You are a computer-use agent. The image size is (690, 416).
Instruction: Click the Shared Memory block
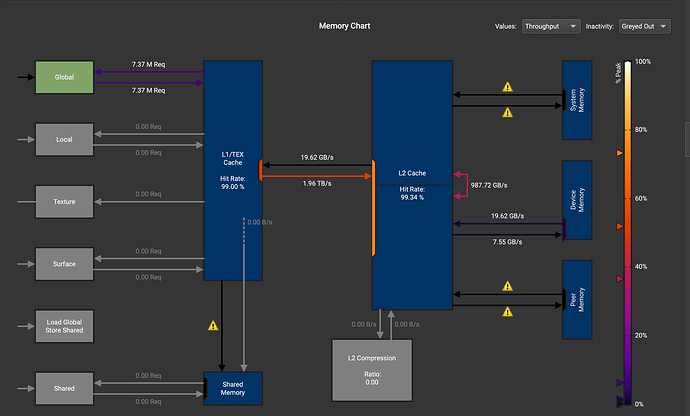(233, 388)
